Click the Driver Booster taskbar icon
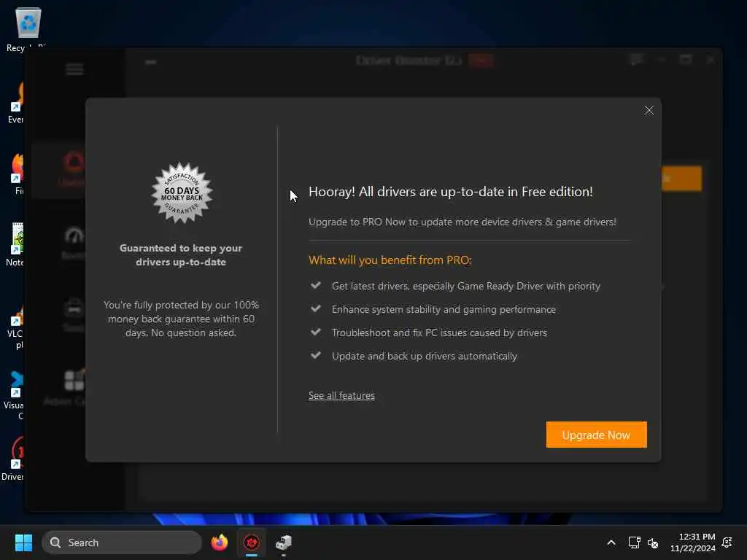747x560 pixels. pyautogui.click(x=252, y=542)
